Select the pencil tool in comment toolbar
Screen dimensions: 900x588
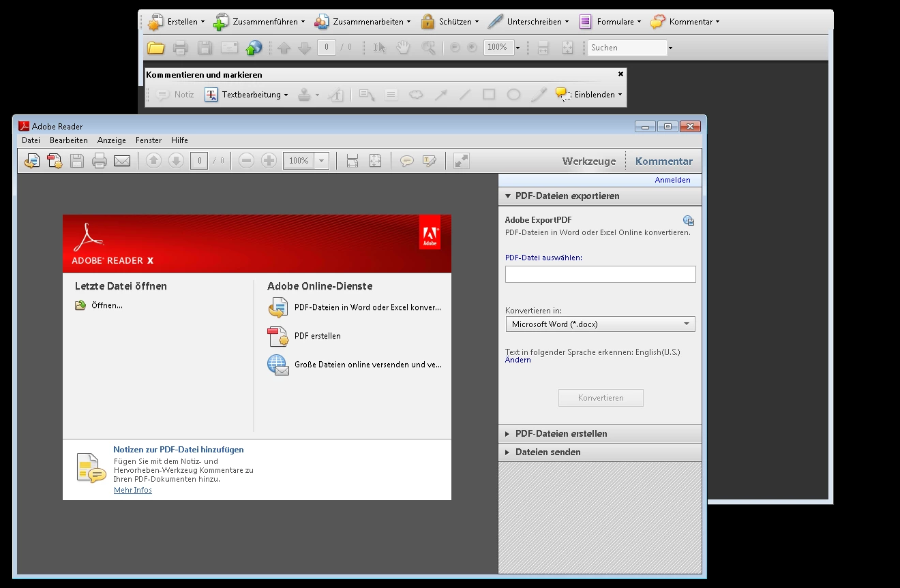539,95
